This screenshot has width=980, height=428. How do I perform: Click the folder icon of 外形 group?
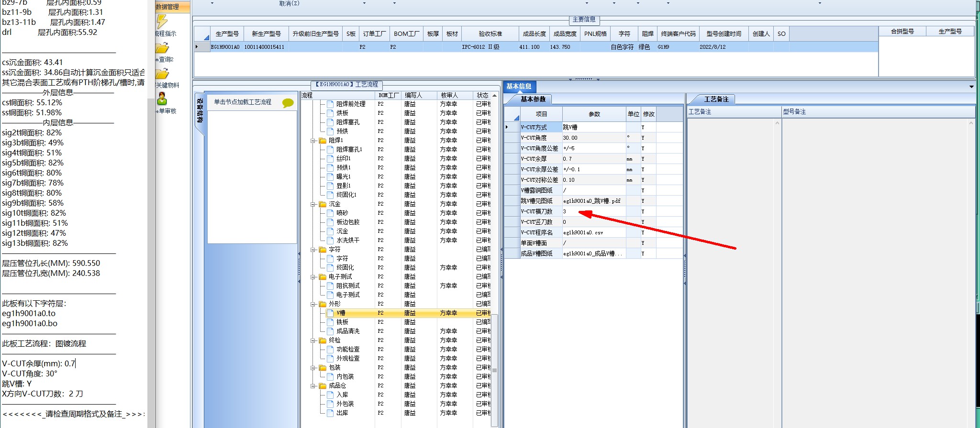point(323,304)
